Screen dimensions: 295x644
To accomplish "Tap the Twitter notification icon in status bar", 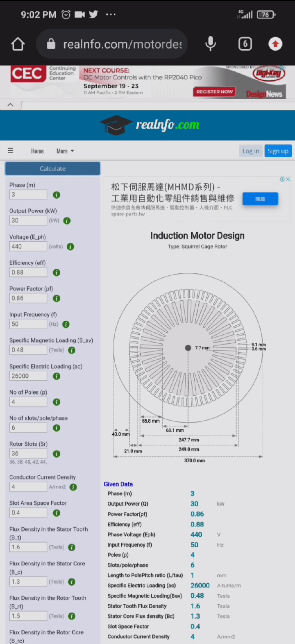I will (x=94, y=14).
